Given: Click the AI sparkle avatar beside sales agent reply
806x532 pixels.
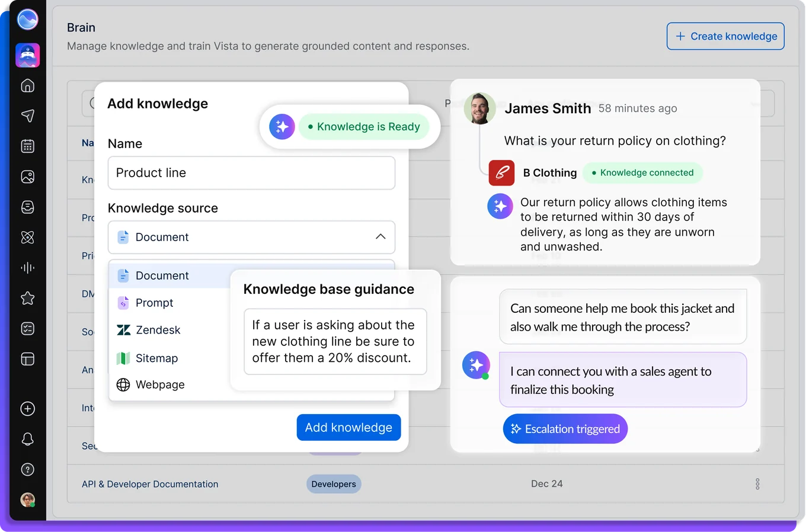Looking at the screenshot, I should [476, 365].
